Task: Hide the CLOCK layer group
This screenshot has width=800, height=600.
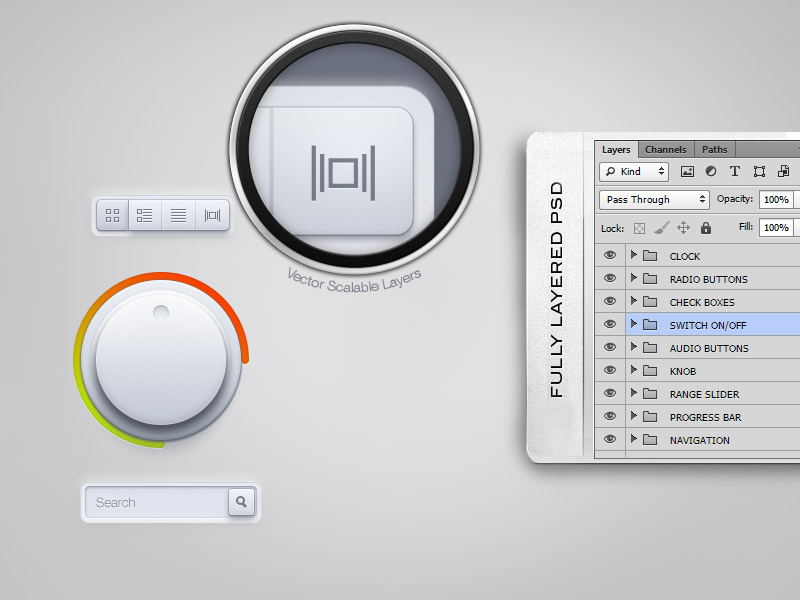Action: point(610,255)
